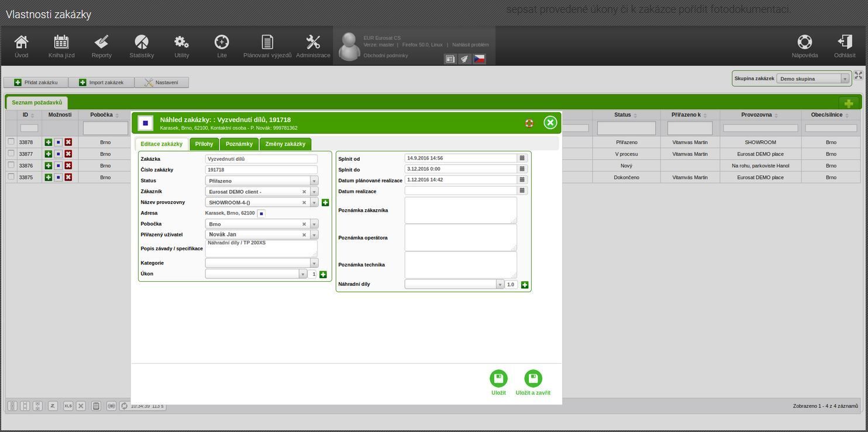Open the Kategorie dropdown
The image size is (868, 432).
click(314, 264)
